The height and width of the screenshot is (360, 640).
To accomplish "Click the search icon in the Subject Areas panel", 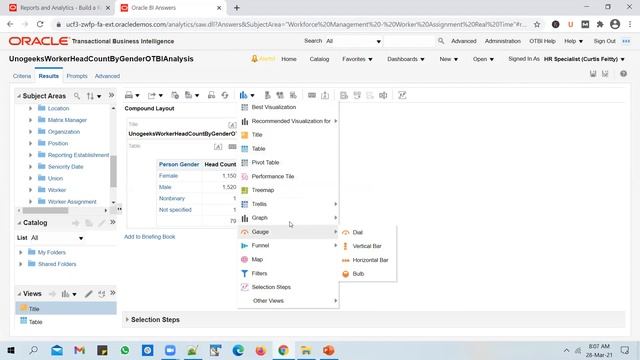I will tap(77, 96).
